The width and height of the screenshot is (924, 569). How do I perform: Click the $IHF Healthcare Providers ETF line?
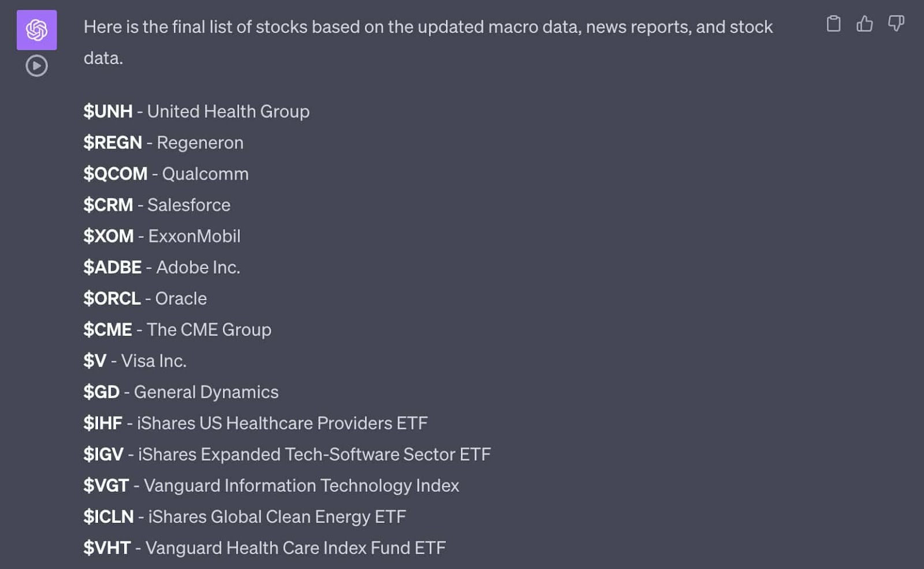point(255,423)
